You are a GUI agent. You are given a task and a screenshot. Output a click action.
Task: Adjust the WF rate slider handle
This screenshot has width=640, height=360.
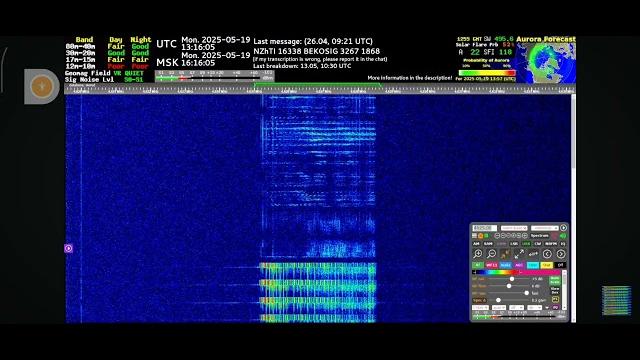coord(527,293)
